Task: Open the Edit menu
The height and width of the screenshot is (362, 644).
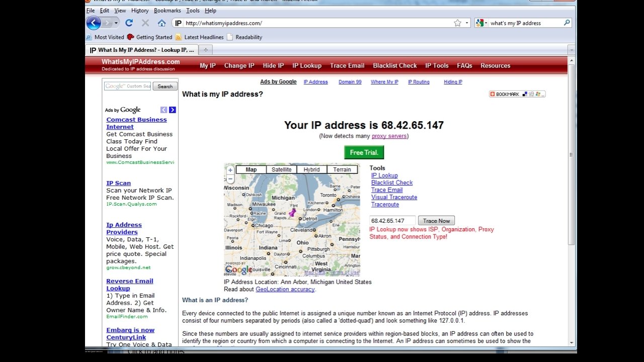Action: click(x=105, y=11)
